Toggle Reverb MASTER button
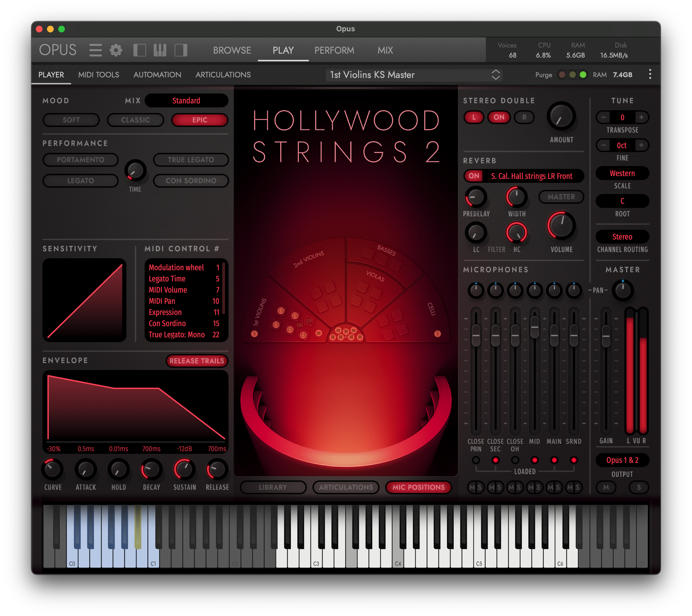The width and height of the screenshot is (692, 616). pyautogui.click(x=561, y=197)
